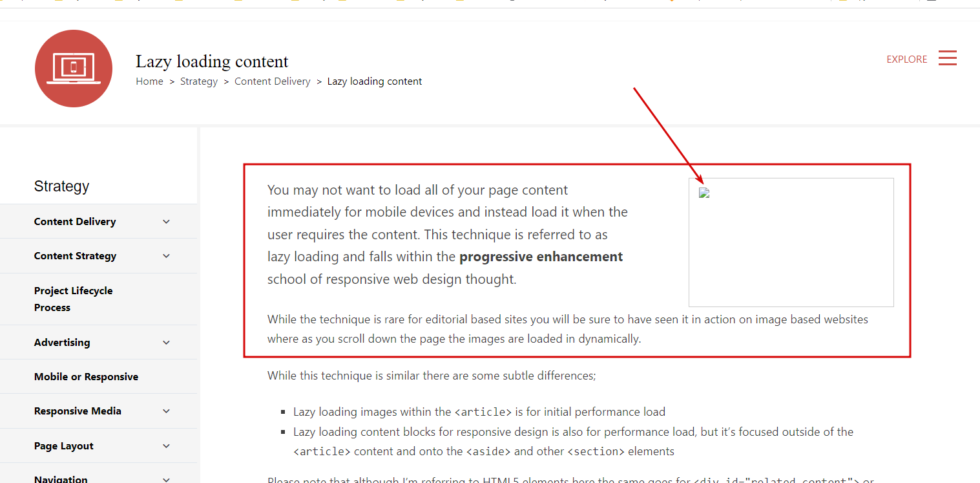Select Project Lifecycle Process in the sidebar

click(73, 299)
